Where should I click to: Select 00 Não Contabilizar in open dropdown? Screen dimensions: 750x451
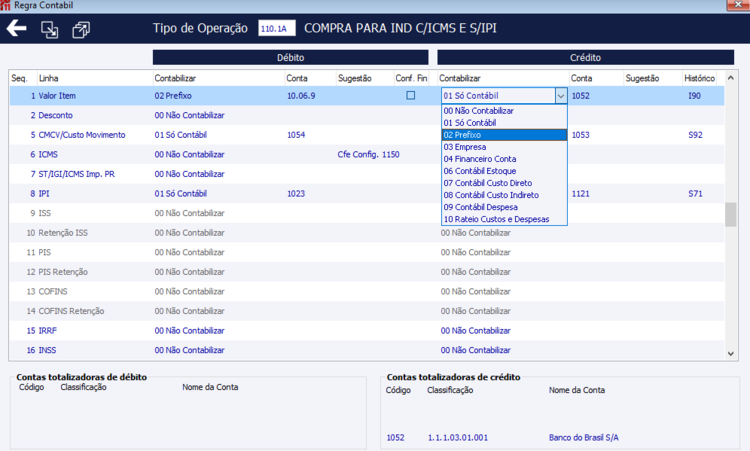point(504,110)
